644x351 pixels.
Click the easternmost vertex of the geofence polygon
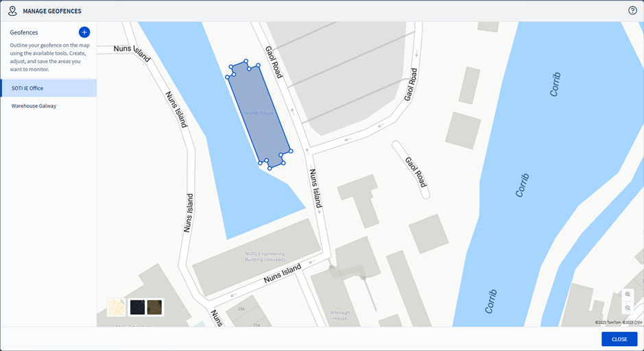[291, 151]
